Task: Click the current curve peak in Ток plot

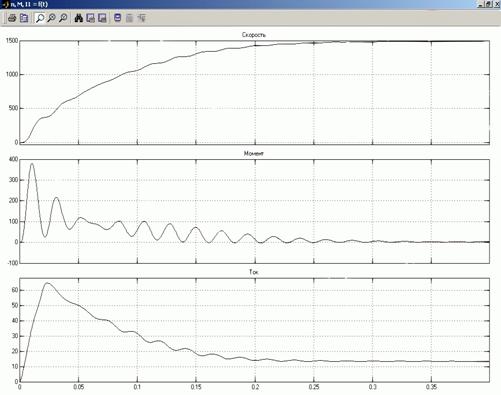Action: [47, 283]
